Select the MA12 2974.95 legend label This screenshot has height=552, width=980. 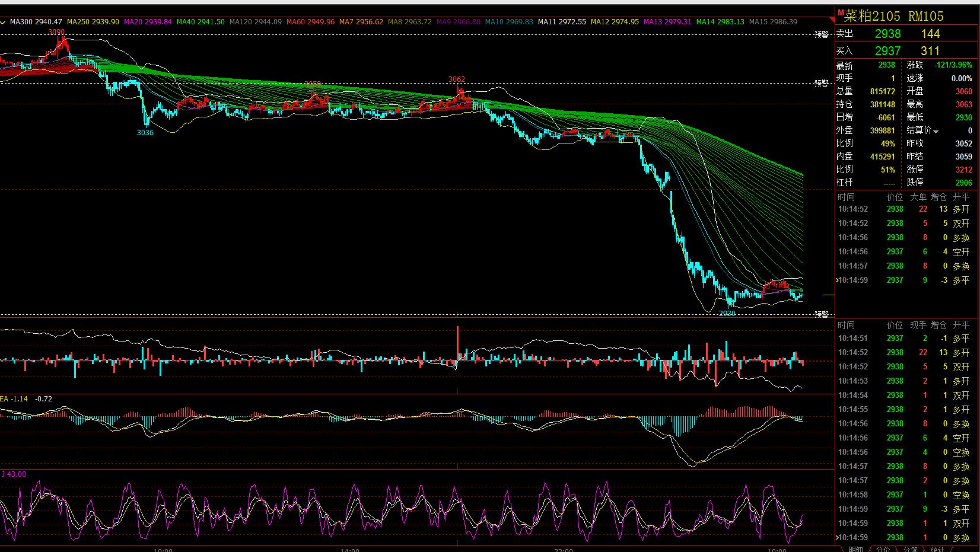615,22
